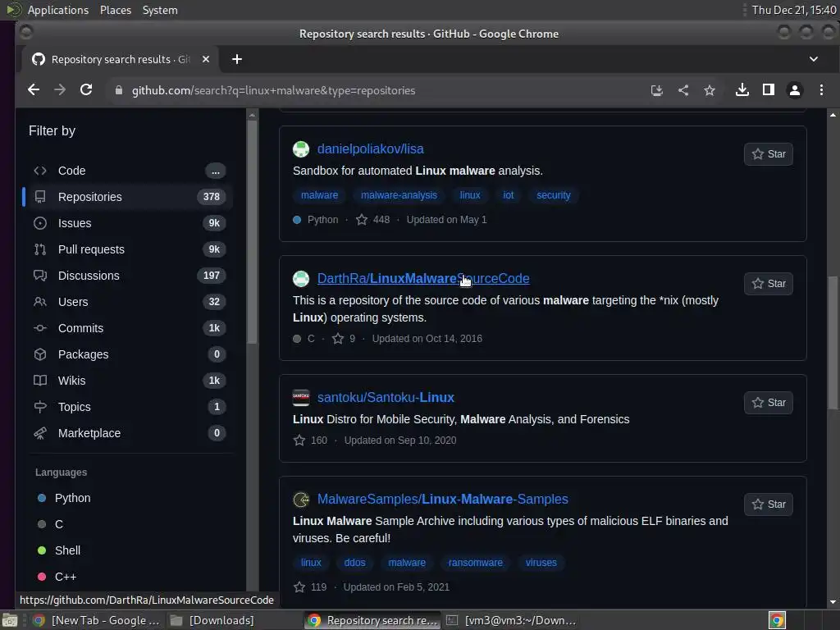840x630 pixels.
Task: Reload the GitHub search page
Action: tap(86, 90)
